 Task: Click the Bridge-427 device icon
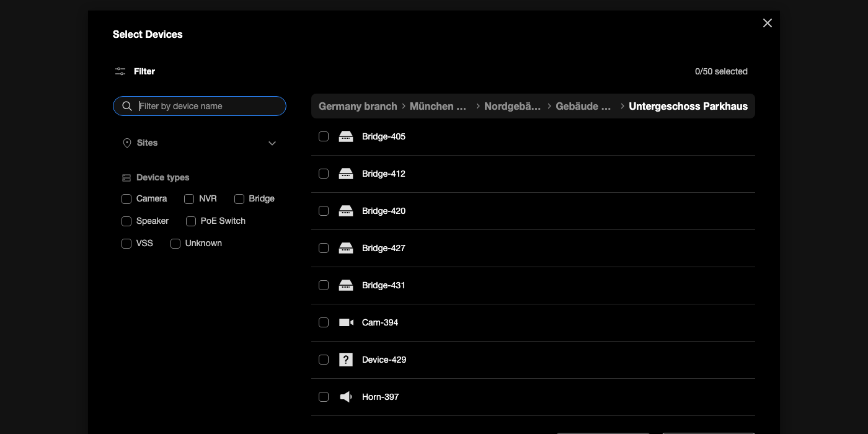(346, 248)
